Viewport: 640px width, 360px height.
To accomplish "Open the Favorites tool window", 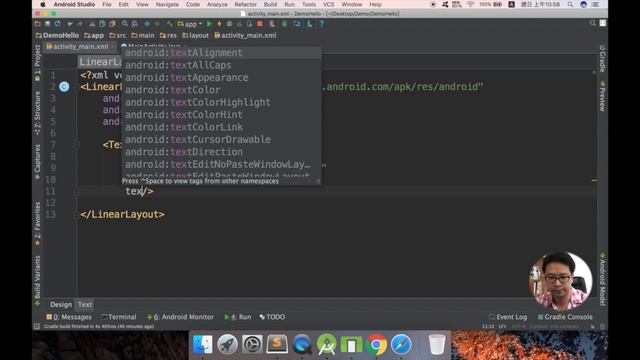I will (x=38, y=224).
